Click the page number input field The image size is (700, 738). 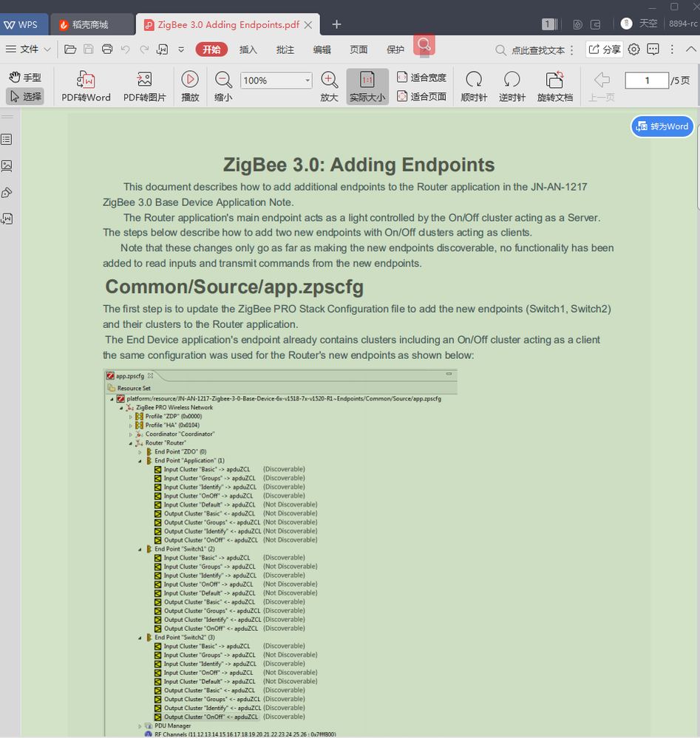[x=647, y=81]
